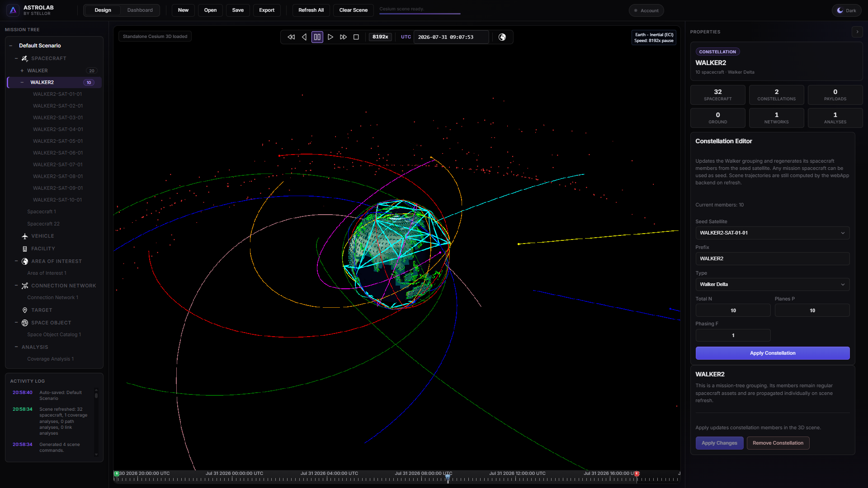
Task: Collapse the ANALYSIS group
Action: click(x=16, y=347)
